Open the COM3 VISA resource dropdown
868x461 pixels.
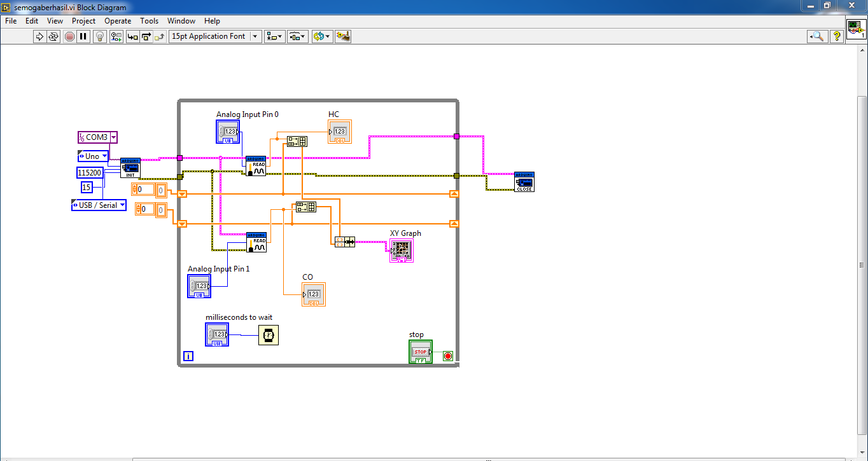coord(113,137)
